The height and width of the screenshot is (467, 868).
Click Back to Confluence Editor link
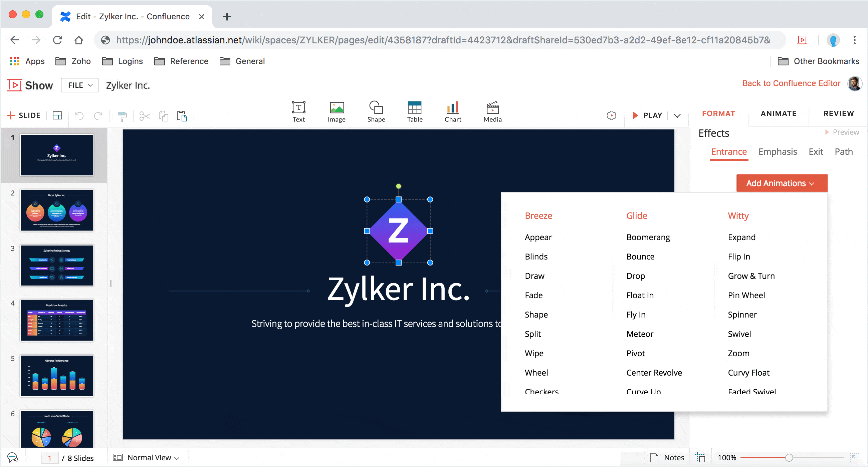tap(791, 83)
